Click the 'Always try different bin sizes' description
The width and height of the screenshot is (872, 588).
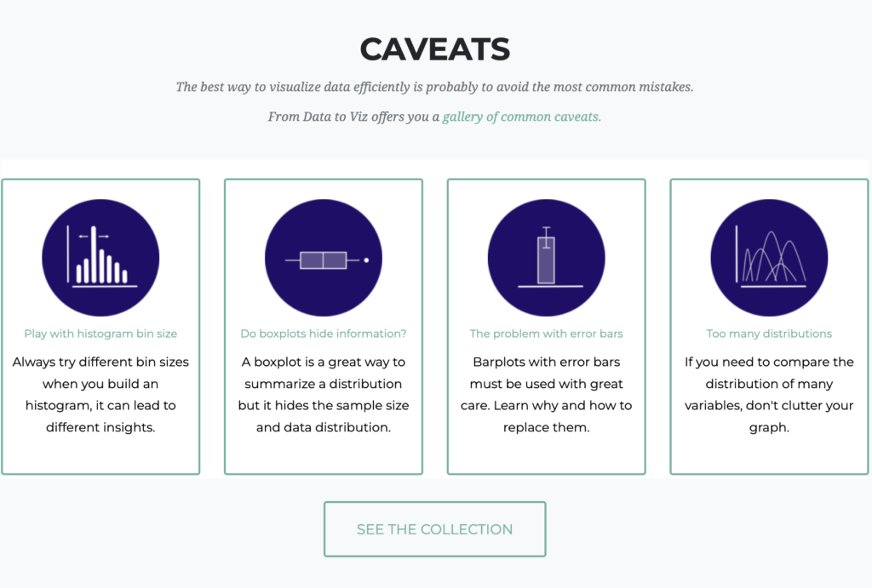(100, 395)
